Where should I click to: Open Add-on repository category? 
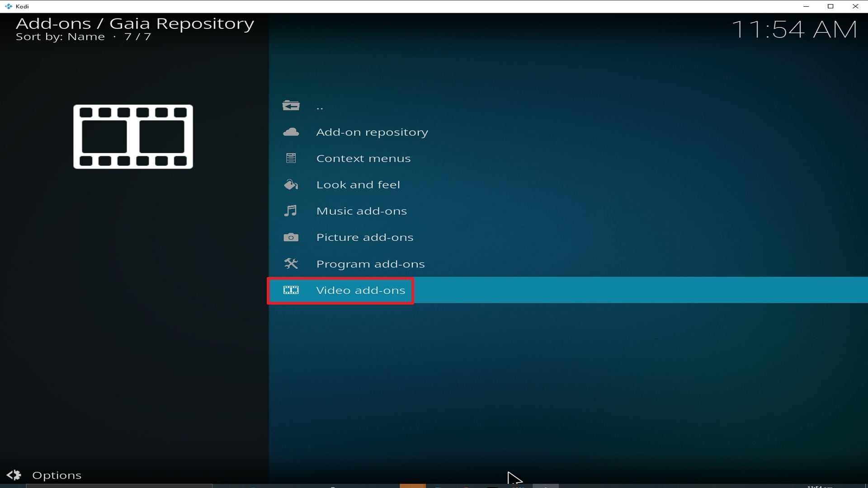tap(568, 132)
